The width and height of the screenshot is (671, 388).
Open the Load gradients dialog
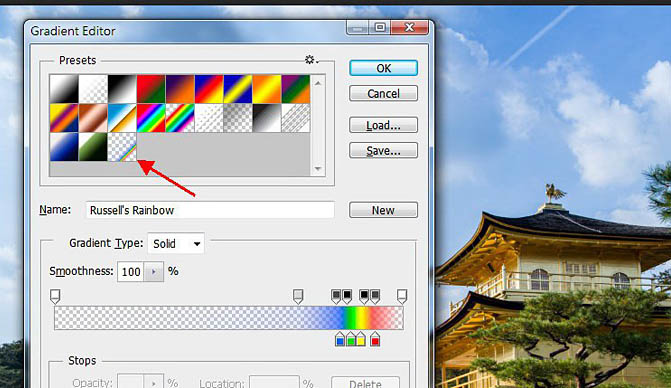pyautogui.click(x=383, y=125)
